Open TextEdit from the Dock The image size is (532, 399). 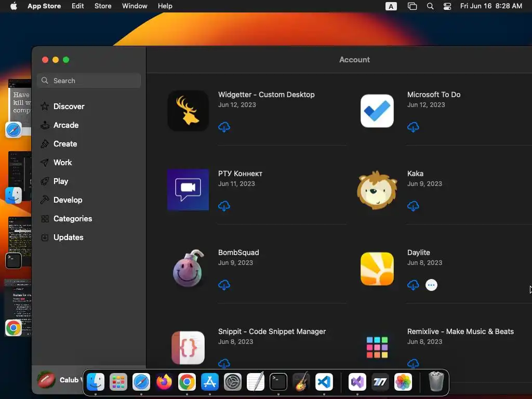[256, 382]
